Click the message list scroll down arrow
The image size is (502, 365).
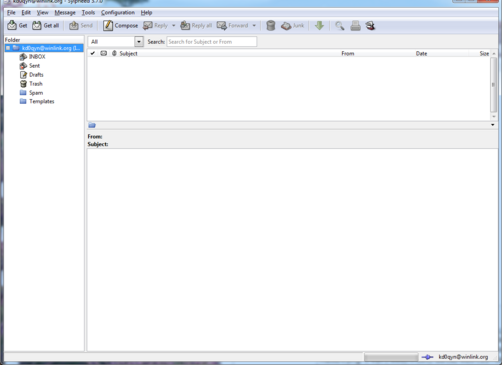[x=494, y=117]
